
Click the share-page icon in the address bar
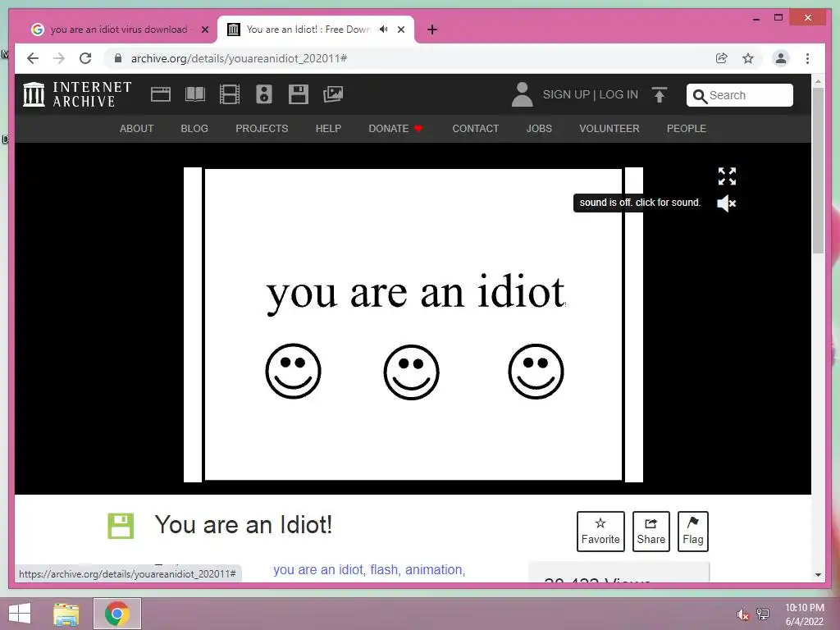722,58
